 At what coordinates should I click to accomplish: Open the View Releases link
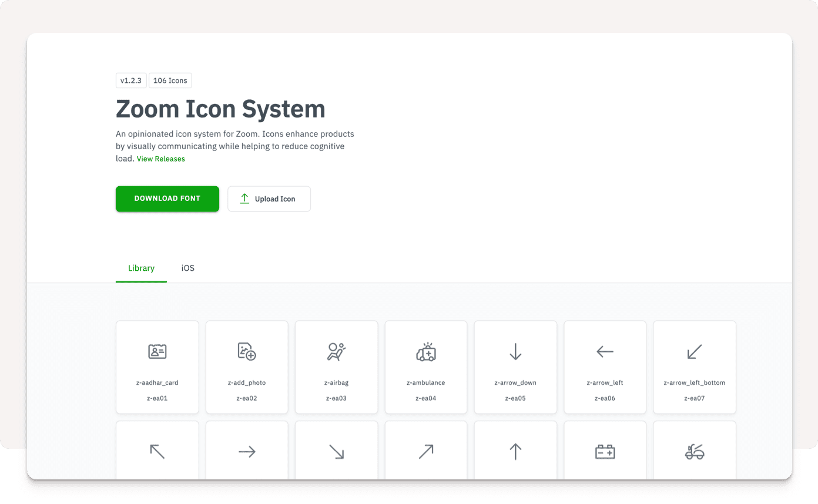coord(161,159)
